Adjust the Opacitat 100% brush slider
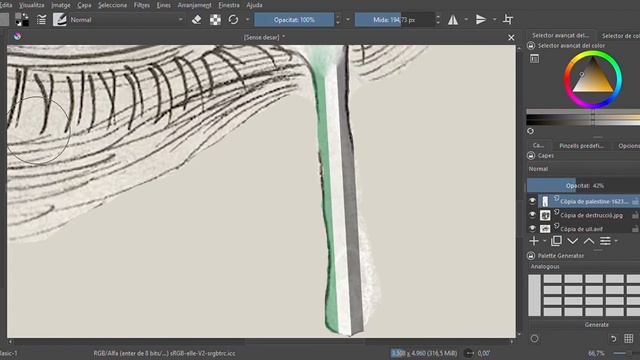 pos(294,20)
